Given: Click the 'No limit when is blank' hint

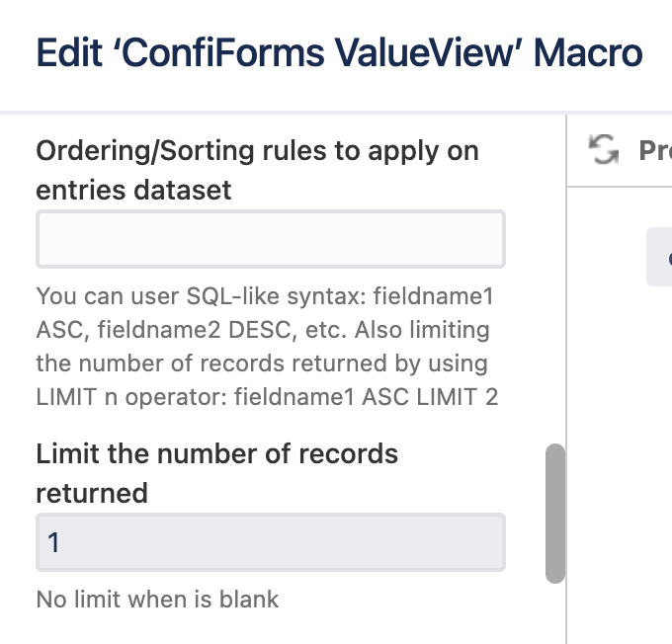Looking at the screenshot, I should point(157,599).
